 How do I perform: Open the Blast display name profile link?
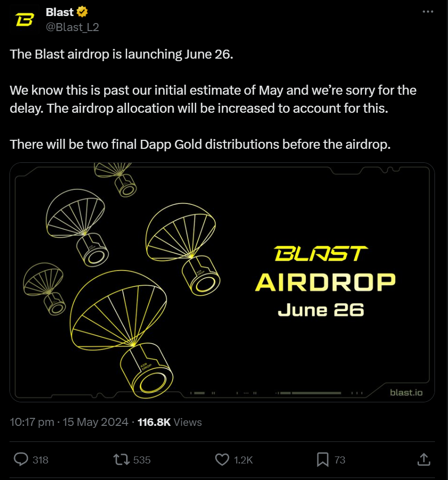tap(60, 12)
